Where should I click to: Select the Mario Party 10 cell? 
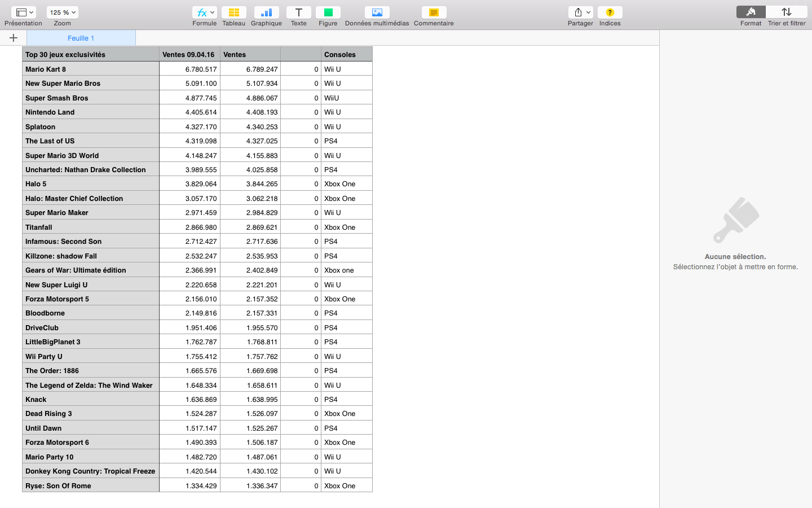point(91,457)
